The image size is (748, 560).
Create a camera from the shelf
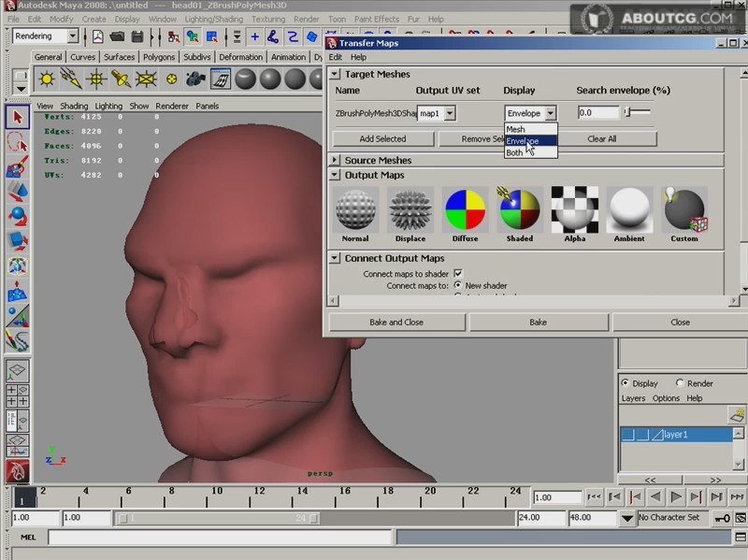click(195, 79)
